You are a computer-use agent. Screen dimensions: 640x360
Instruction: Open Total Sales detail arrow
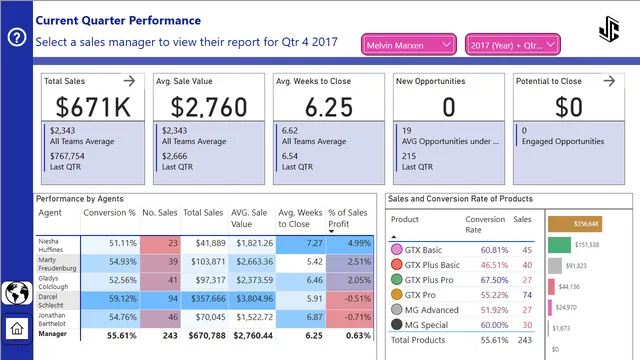pyautogui.click(x=129, y=81)
